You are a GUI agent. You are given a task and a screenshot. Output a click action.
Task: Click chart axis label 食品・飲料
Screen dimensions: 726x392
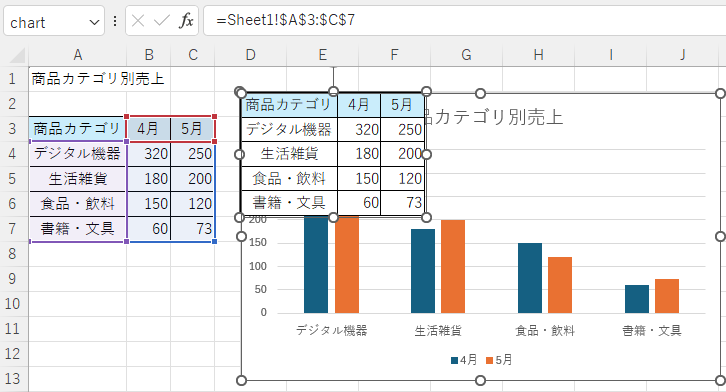[x=545, y=330]
